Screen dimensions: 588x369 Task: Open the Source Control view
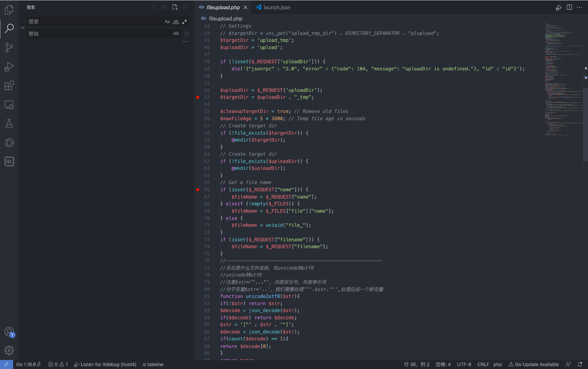(9, 48)
